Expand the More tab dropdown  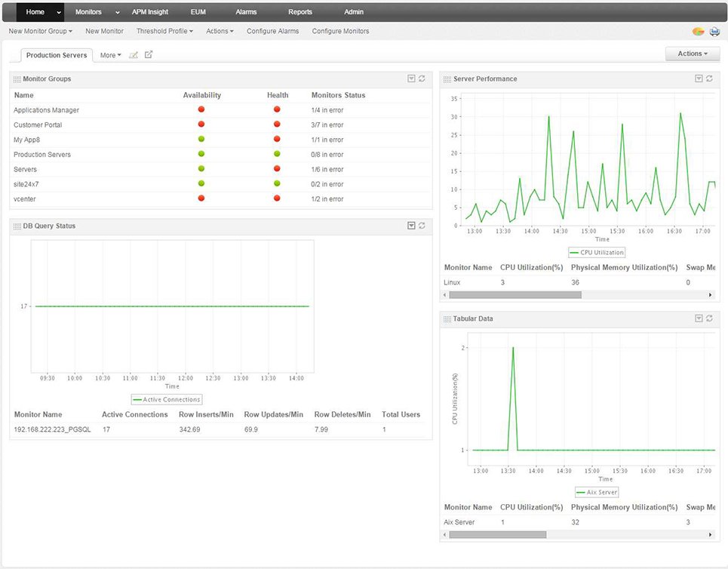pyautogui.click(x=110, y=55)
